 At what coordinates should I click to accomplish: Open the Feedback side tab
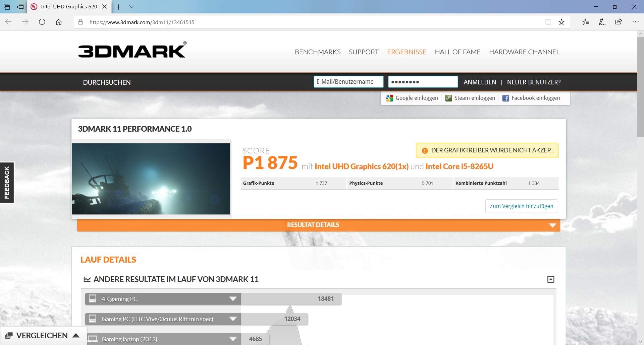click(x=7, y=183)
